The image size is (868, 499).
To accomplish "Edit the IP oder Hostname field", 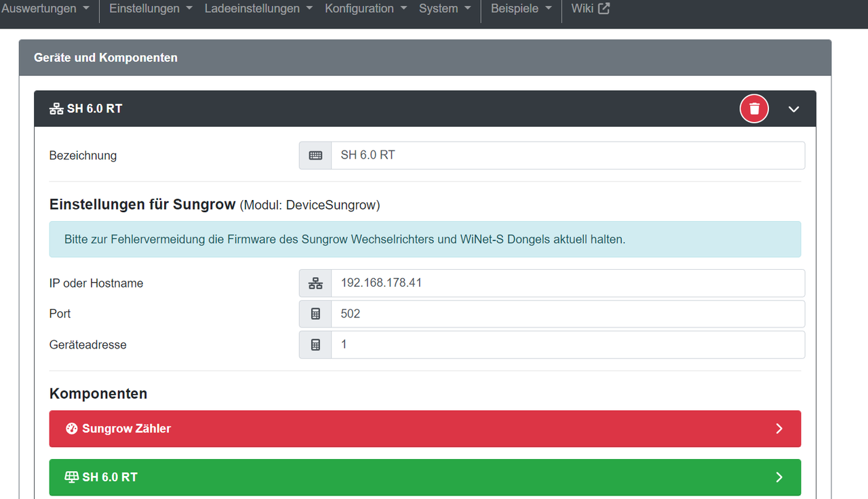I will click(568, 283).
